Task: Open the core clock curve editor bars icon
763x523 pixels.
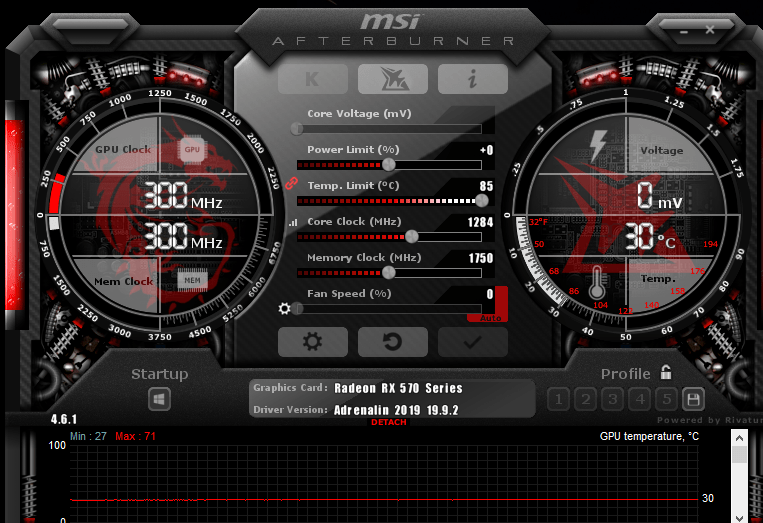Action: tap(292, 223)
